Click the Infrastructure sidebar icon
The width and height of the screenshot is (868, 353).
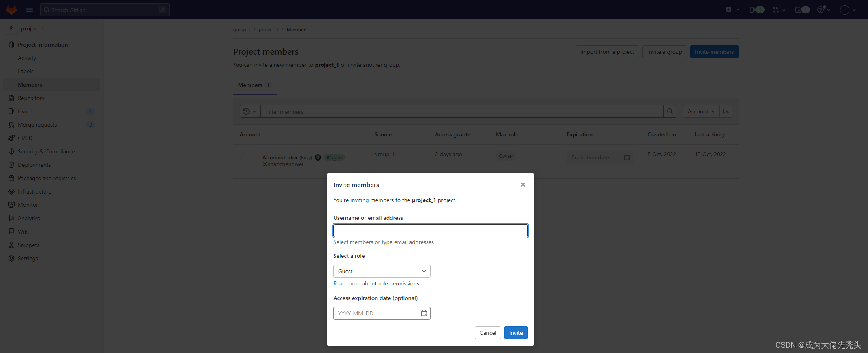(11, 191)
